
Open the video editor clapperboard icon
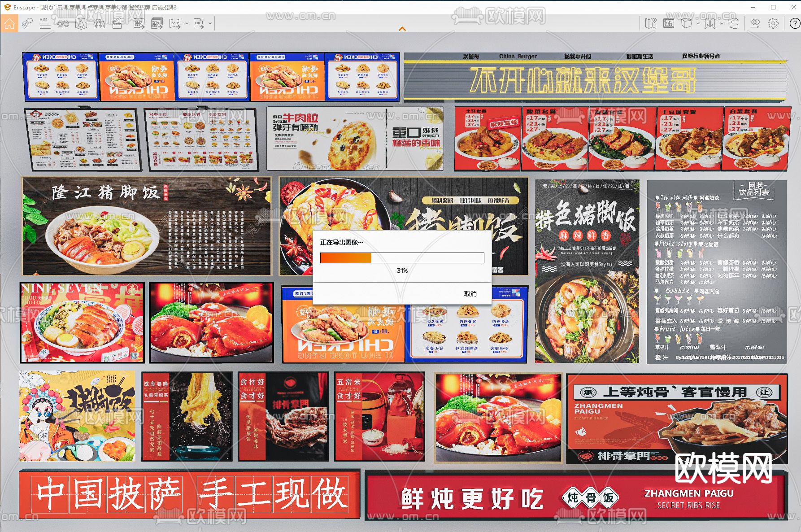[x=117, y=23]
